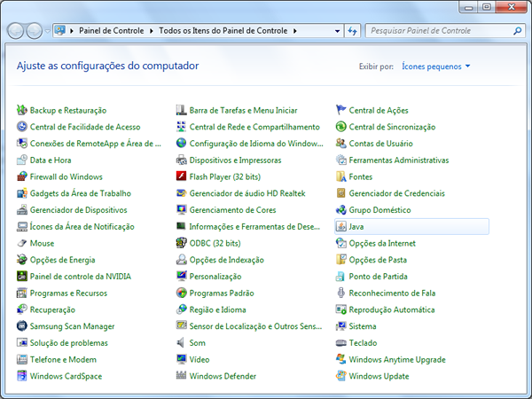Click the Control Panel icon in address bar
Screen dimensions: 532x399
(x=60, y=30)
